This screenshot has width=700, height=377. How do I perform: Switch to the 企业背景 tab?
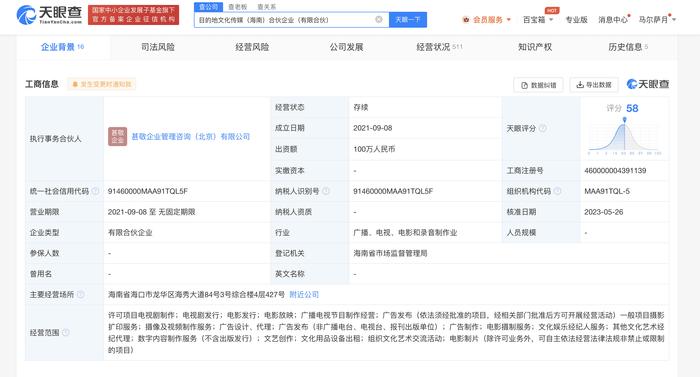tap(62, 47)
